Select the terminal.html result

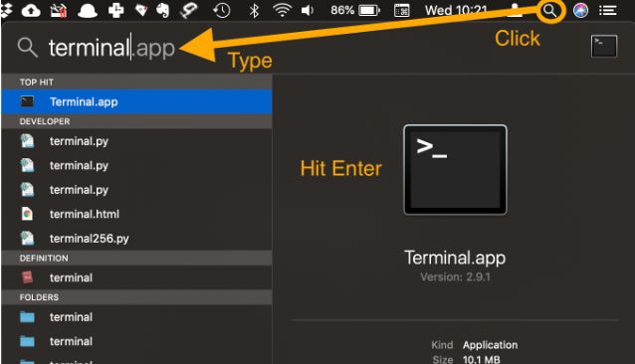136,214
